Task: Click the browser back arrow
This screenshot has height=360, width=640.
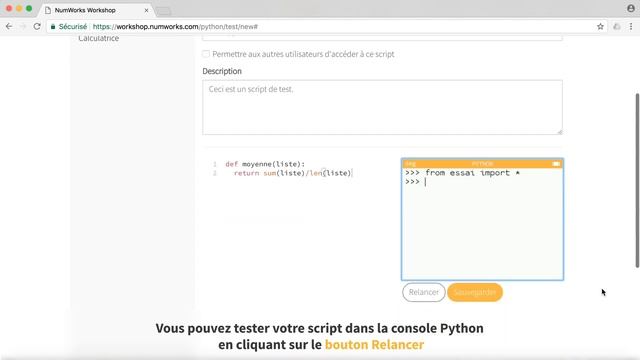Action: [9, 27]
